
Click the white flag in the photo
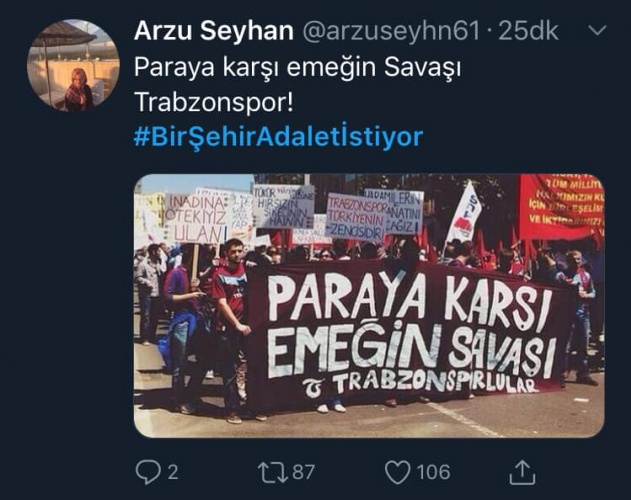[464, 213]
